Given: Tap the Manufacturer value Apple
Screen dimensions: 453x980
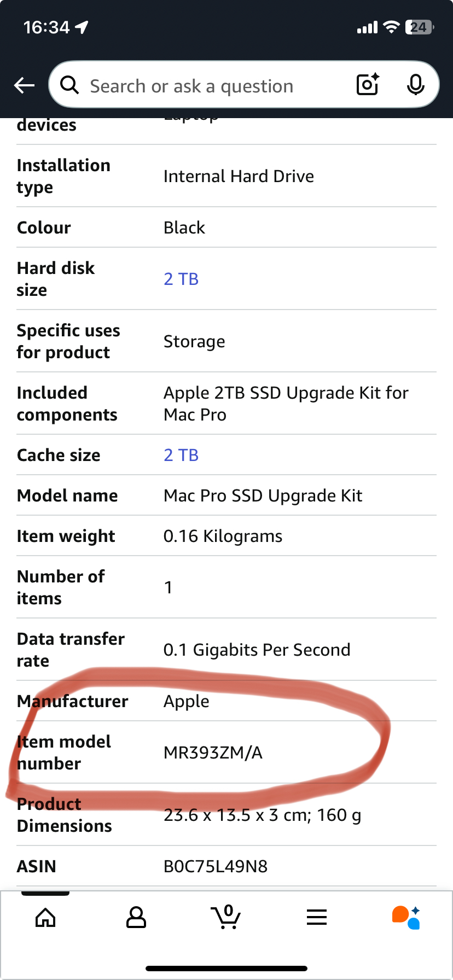Looking at the screenshot, I should pyautogui.click(x=187, y=701).
